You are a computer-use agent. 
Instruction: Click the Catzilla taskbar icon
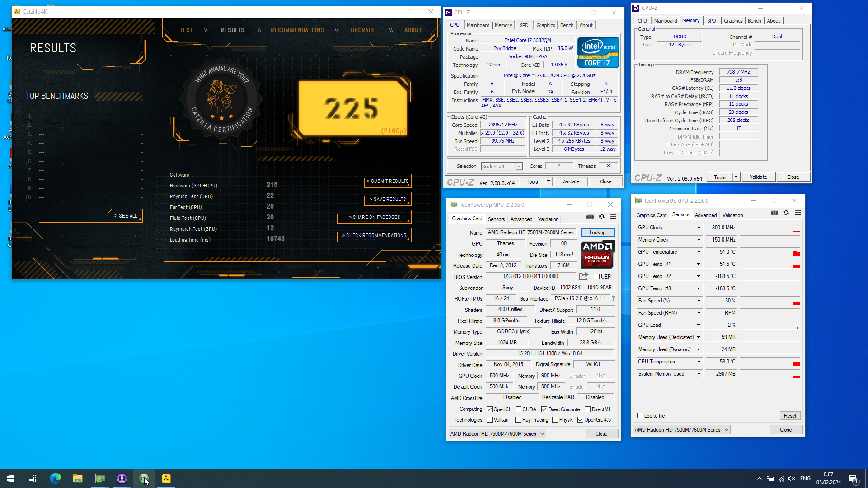pyautogui.click(x=166, y=479)
